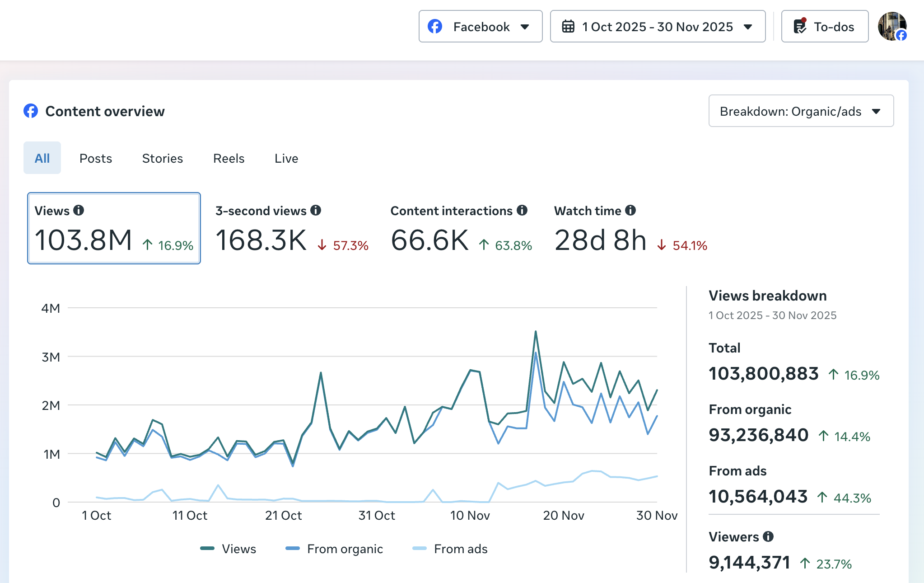Screen dimensions: 924x583
Task: Click the highest views peak on the chart
Action: 536,332
